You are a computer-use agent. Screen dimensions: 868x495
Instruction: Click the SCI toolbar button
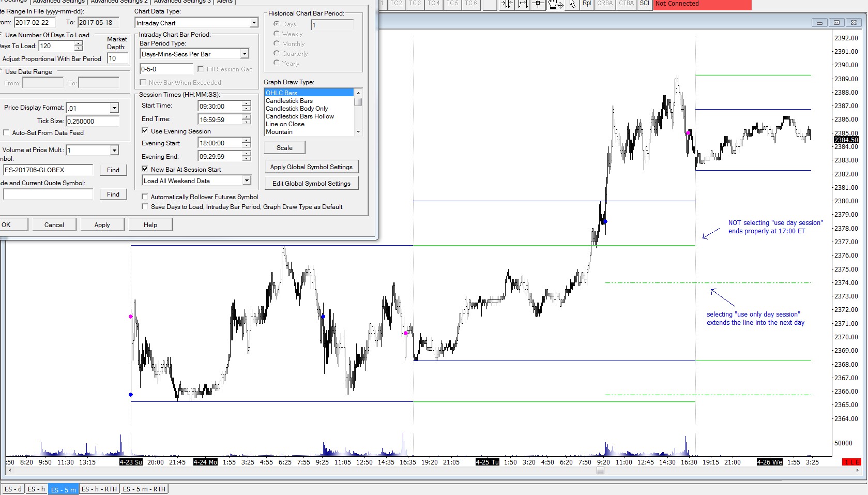pos(644,4)
